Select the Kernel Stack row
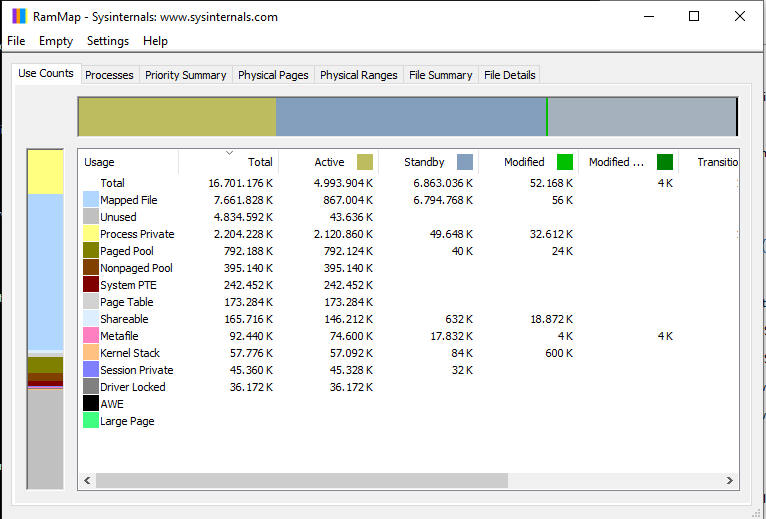This screenshot has width=766, height=519. [x=408, y=353]
